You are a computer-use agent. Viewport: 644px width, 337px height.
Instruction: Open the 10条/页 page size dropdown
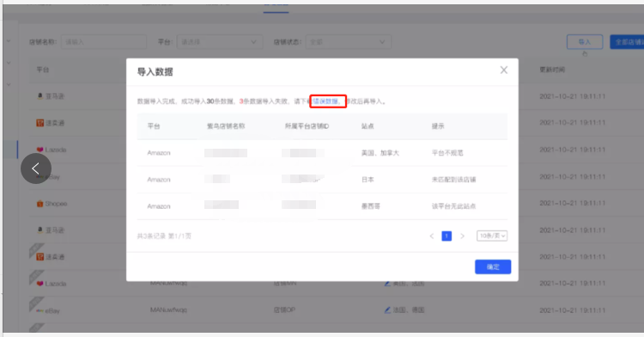tap(492, 236)
